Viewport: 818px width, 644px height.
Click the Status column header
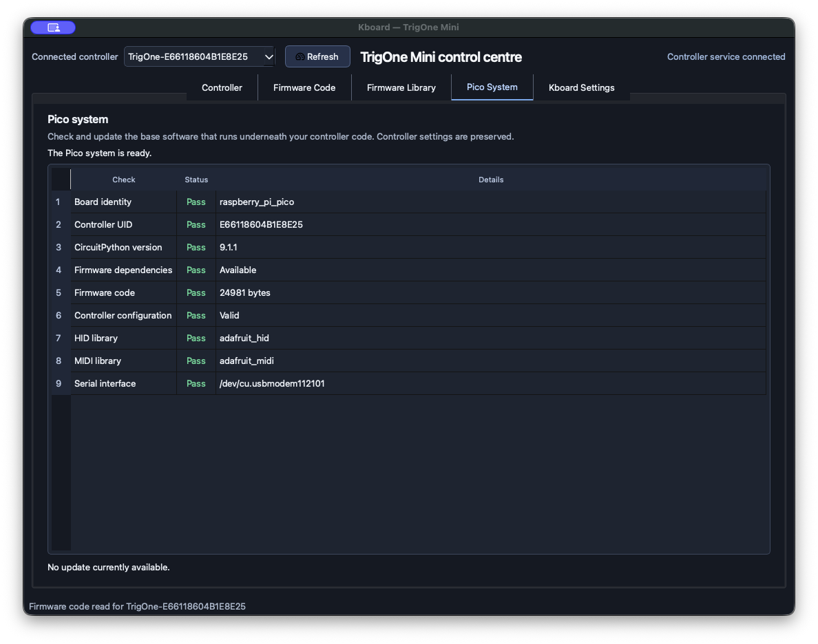coord(196,180)
